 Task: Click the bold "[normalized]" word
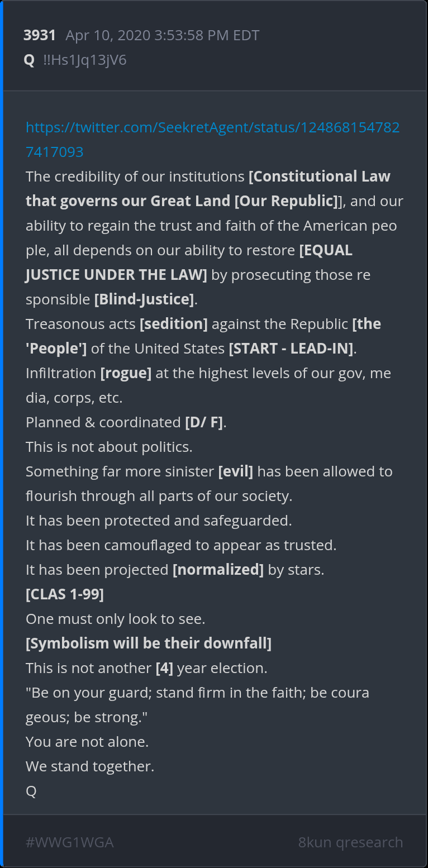218,570
